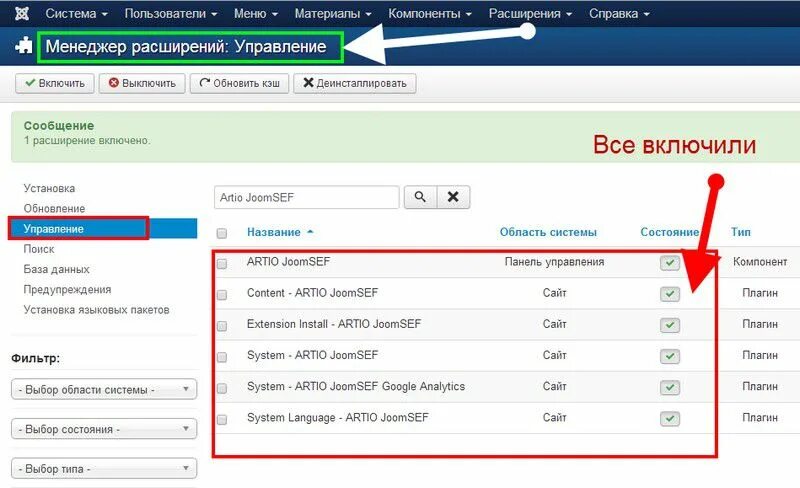Open the Материалы menu
The width and height of the screenshot is (800, 488).
pyautogui.click(x=333, y=14)
